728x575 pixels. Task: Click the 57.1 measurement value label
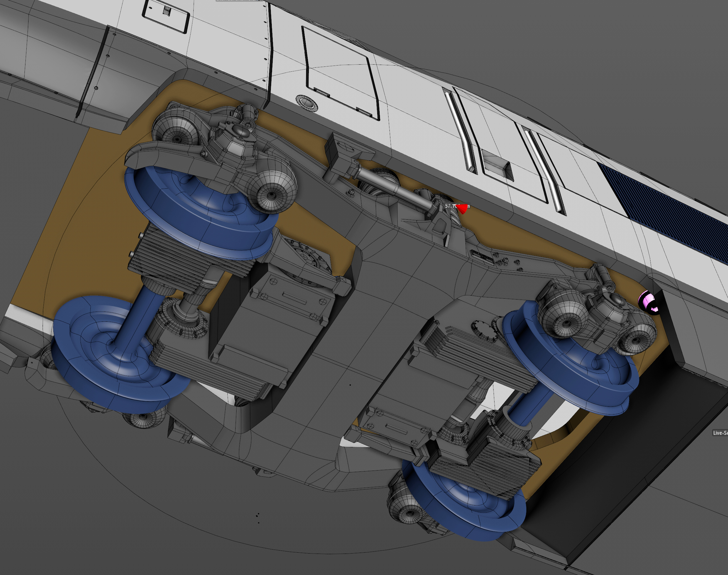[450, 206]
